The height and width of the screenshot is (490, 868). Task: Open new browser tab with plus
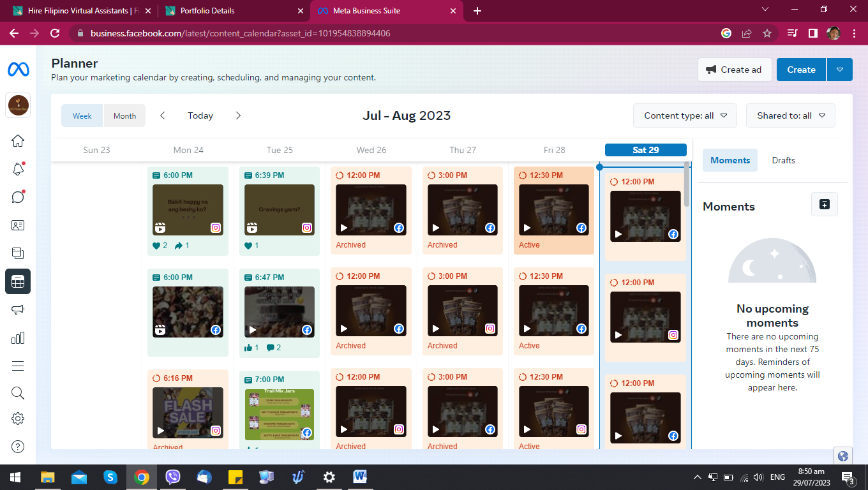(x=477, y=11)
